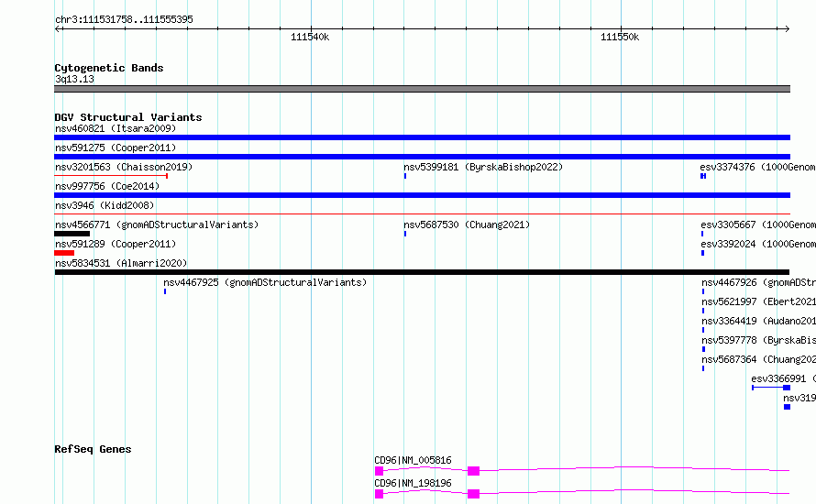Click nsv591275 (Cooper2011) variant label
Screen dimensions: 816x504
[x=116, y=148]
